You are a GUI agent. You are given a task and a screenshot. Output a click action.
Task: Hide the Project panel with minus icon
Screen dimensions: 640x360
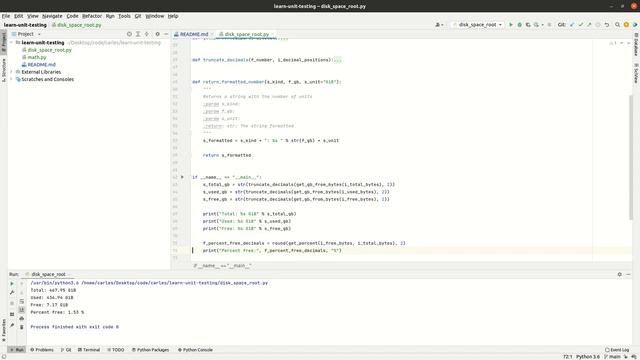point(166,34)
